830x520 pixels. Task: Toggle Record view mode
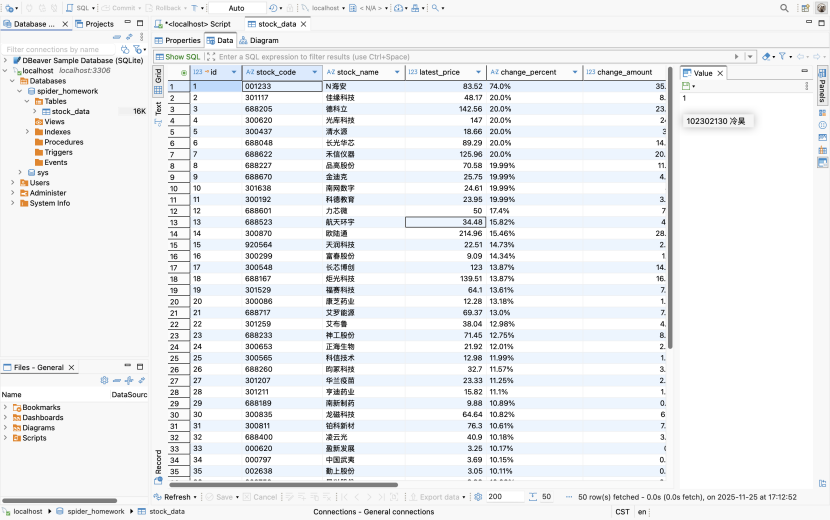(x=158, y=467)
